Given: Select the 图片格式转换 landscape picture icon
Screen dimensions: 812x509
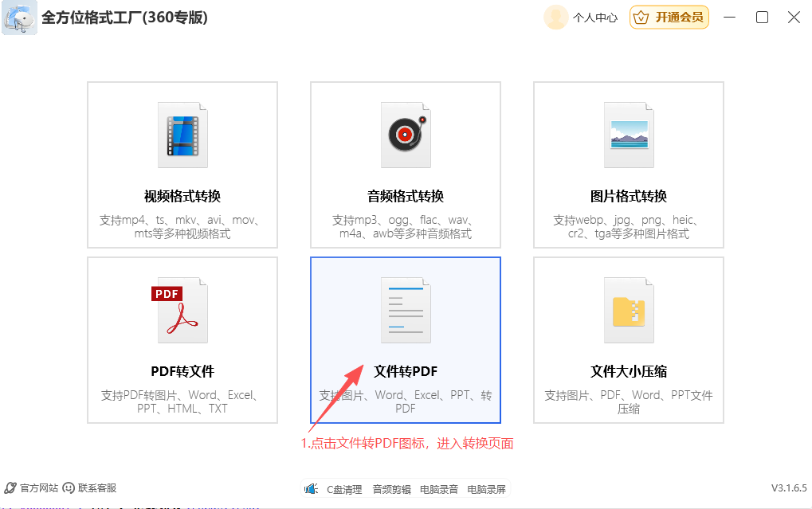Looking at the screenshot, I should tap(629, 134).
